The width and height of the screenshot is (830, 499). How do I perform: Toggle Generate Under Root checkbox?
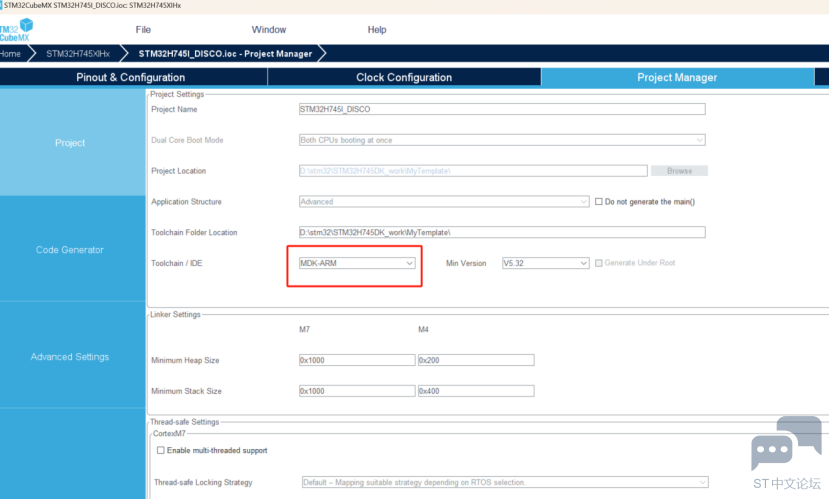(x=599, y=263)
